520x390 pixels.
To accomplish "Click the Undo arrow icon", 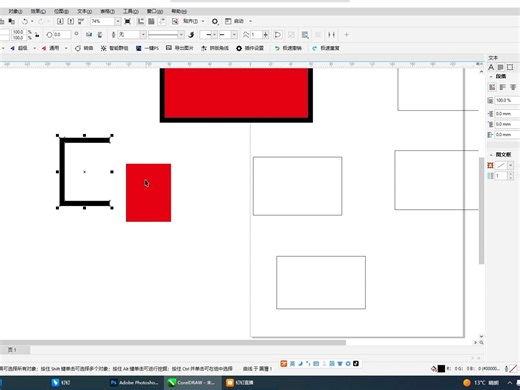I will click(25, 21).
